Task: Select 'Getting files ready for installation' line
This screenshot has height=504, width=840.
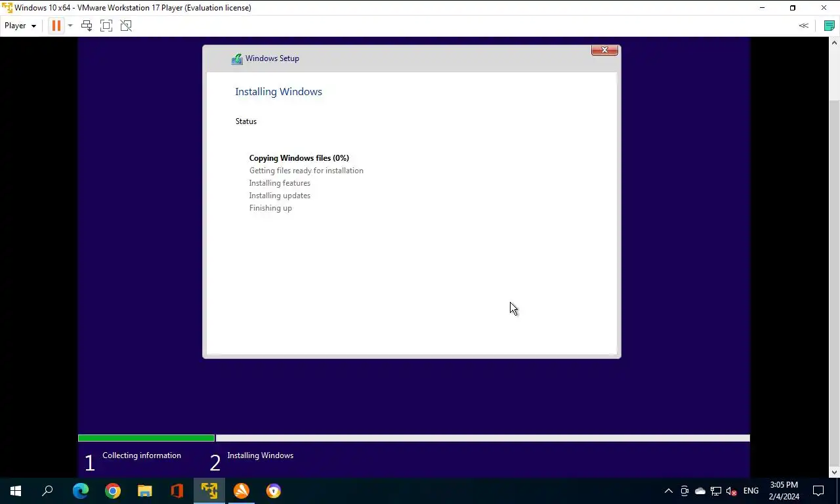Action: [306, 171]
